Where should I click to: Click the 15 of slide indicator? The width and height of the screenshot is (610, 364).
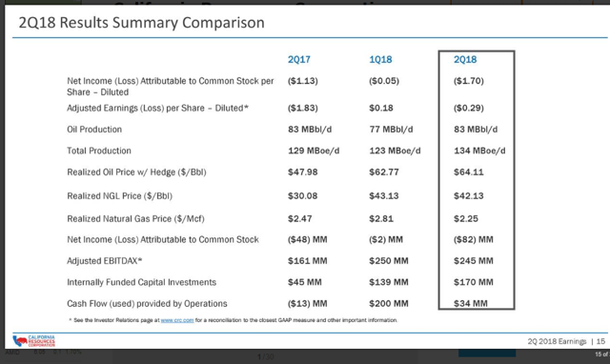[601, 354]
